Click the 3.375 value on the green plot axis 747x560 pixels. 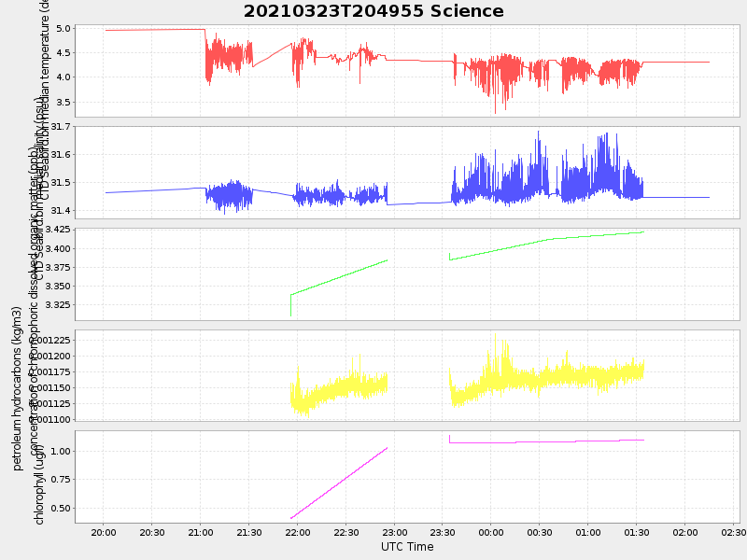[x=58, y=268]
